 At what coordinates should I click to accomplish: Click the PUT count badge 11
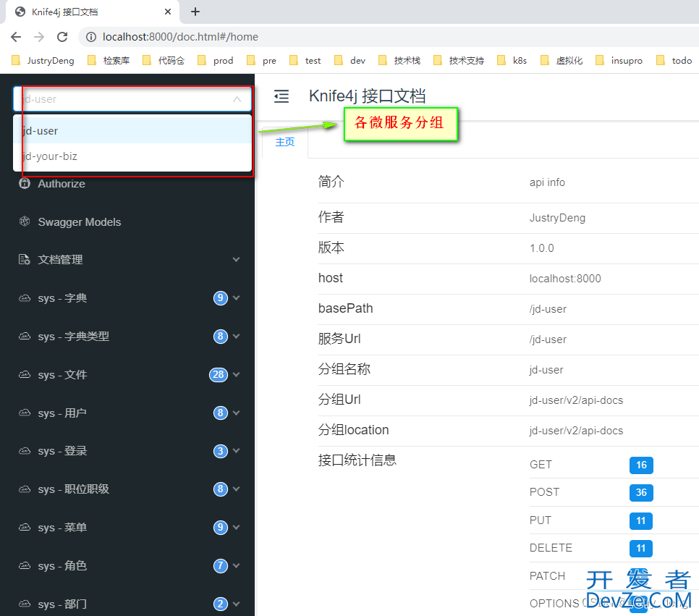point(640,520)
